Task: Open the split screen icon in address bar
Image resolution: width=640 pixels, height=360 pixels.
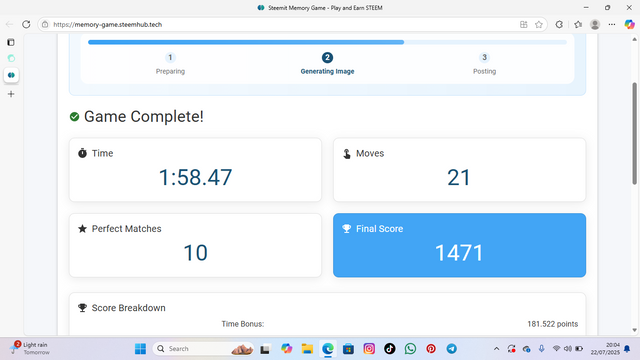Action: click(524, 24)
